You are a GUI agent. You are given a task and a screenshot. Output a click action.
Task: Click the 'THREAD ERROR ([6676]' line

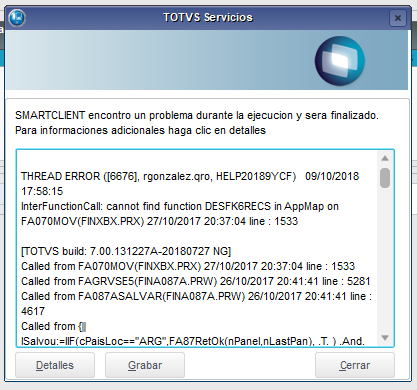(190, 176)
